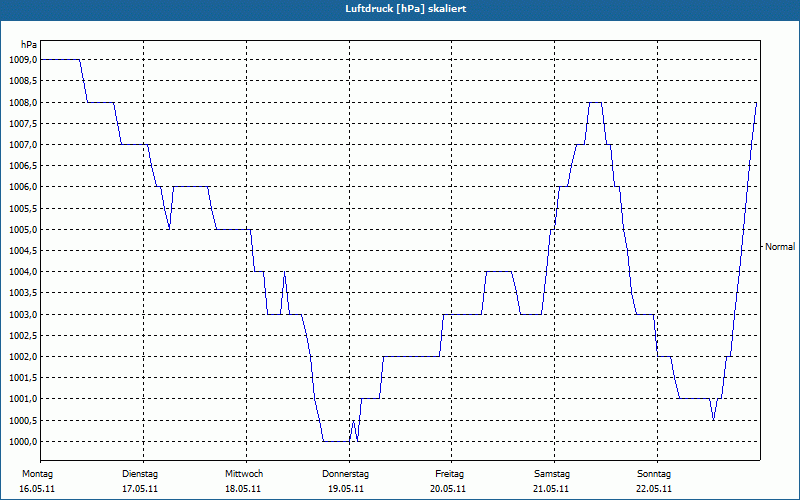The height and width of the screenshot is (500, 800).
Task: Click the date 16.05.11
Action: click(x=37, y=489)
